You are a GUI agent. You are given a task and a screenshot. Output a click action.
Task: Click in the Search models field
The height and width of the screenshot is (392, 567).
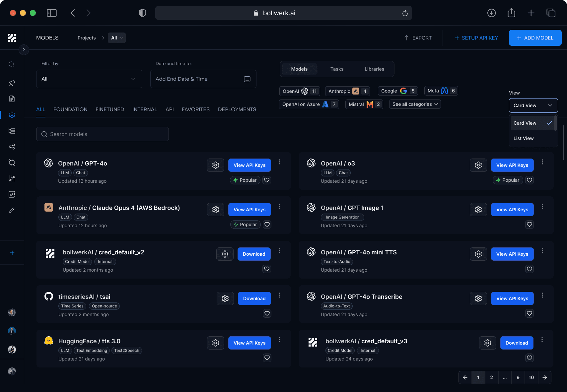click(103, 134)
